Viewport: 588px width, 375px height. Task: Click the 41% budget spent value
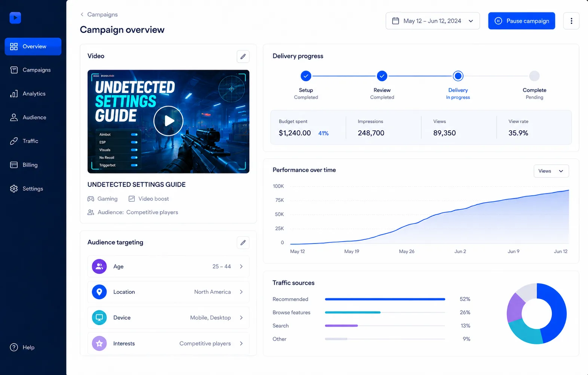[323, 133]
